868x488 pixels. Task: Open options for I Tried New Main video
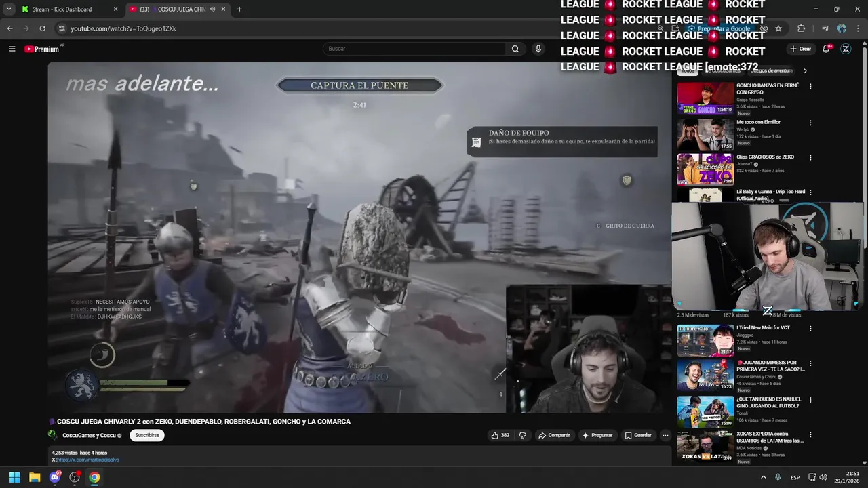810,329
